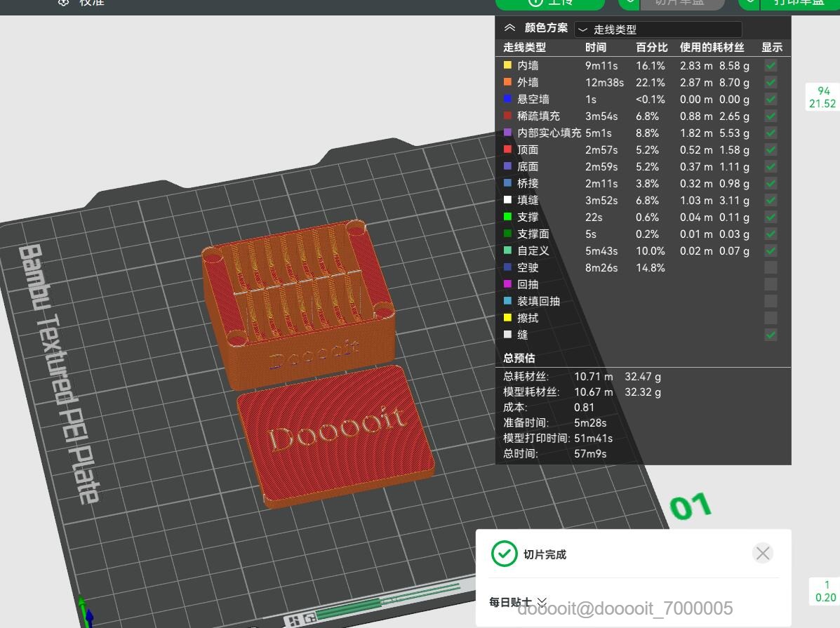Screen dimensions: 840x628
Task: Collapse the 颜色方案 panel with the double chevron
Action: (509, 28)
